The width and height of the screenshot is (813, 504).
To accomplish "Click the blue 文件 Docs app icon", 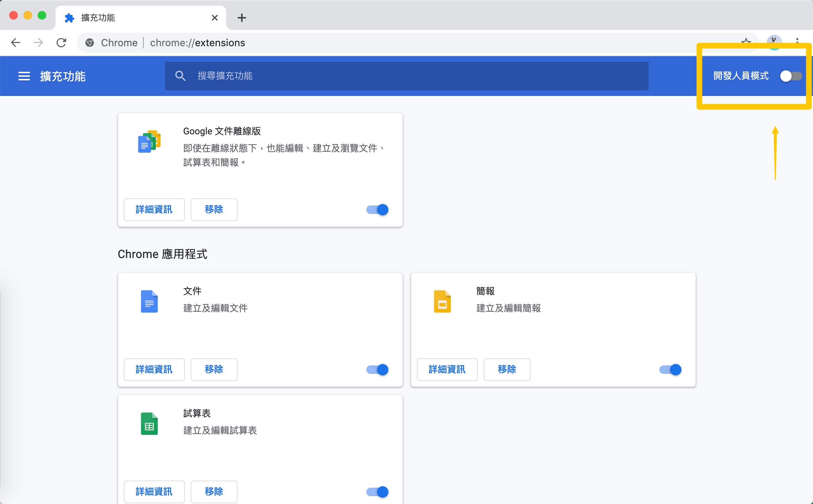I will [x=149, y=301].
